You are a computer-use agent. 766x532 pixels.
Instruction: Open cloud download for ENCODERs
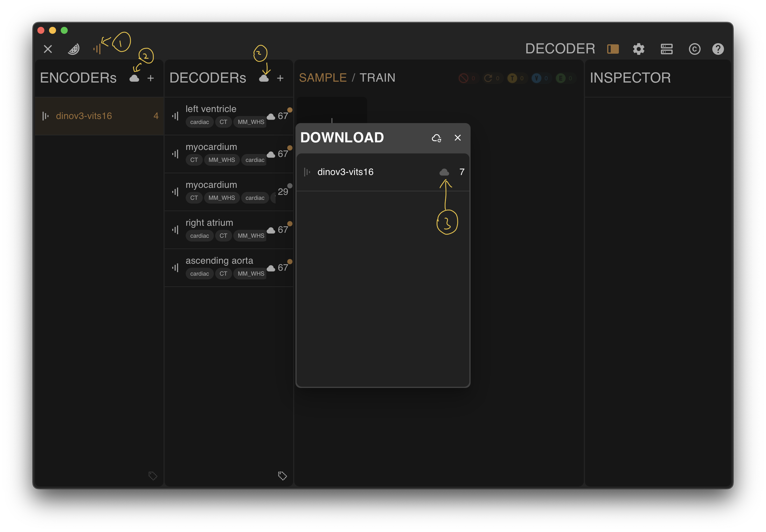tap(134, 78)
